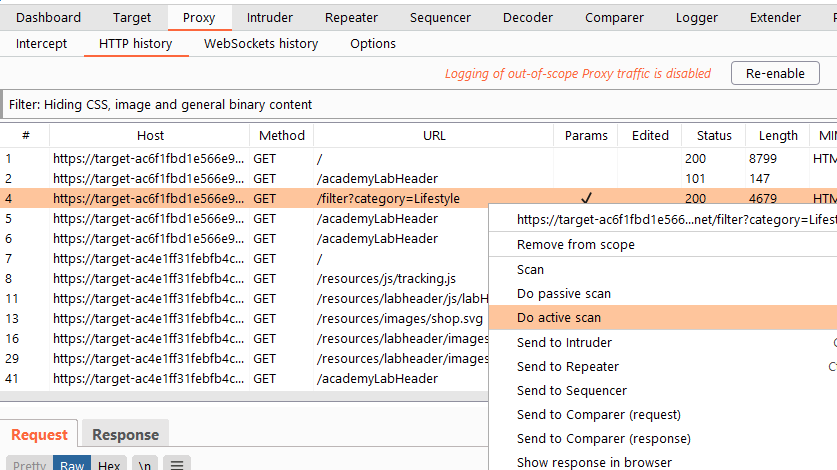Select the /resources/js/tracking.js request

click(x=244, y=279)
